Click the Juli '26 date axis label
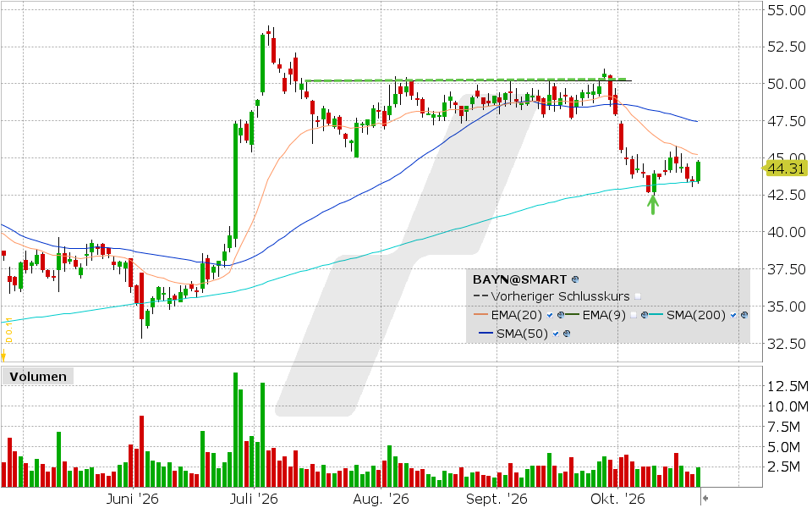This screenshot has height=508, width=812. (x=254, y=500)
